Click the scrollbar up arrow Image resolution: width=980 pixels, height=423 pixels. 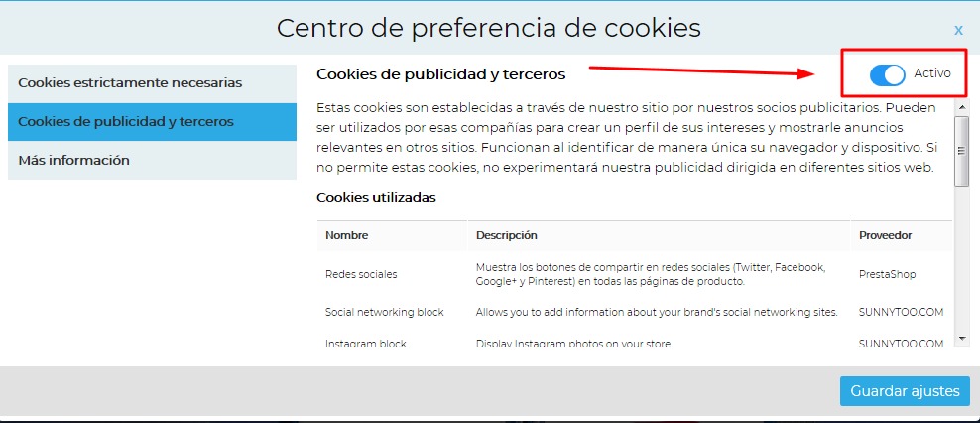961,106
